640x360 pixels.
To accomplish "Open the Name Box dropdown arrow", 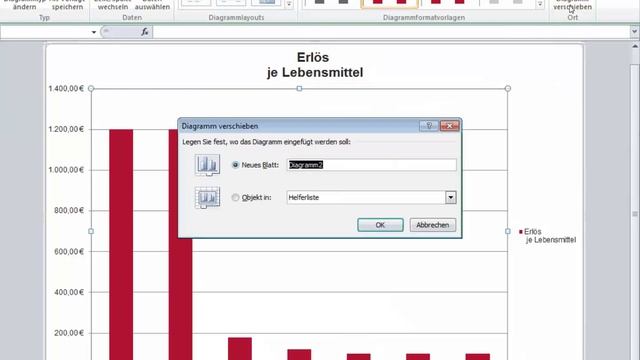I will click(93, 32).
